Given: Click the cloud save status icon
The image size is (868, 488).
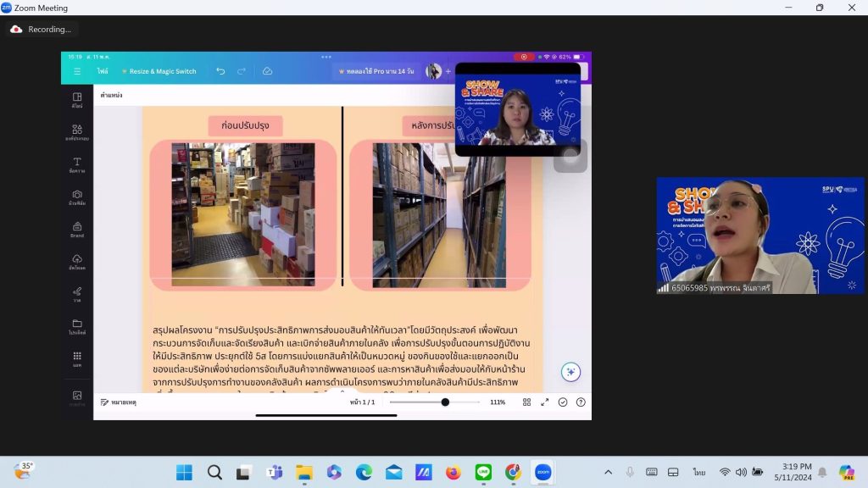Looking at the screenshot, I should point(267,71).
